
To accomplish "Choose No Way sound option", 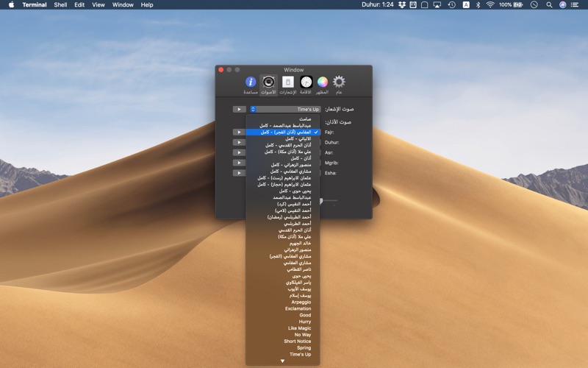I will (x=283, y=335).
